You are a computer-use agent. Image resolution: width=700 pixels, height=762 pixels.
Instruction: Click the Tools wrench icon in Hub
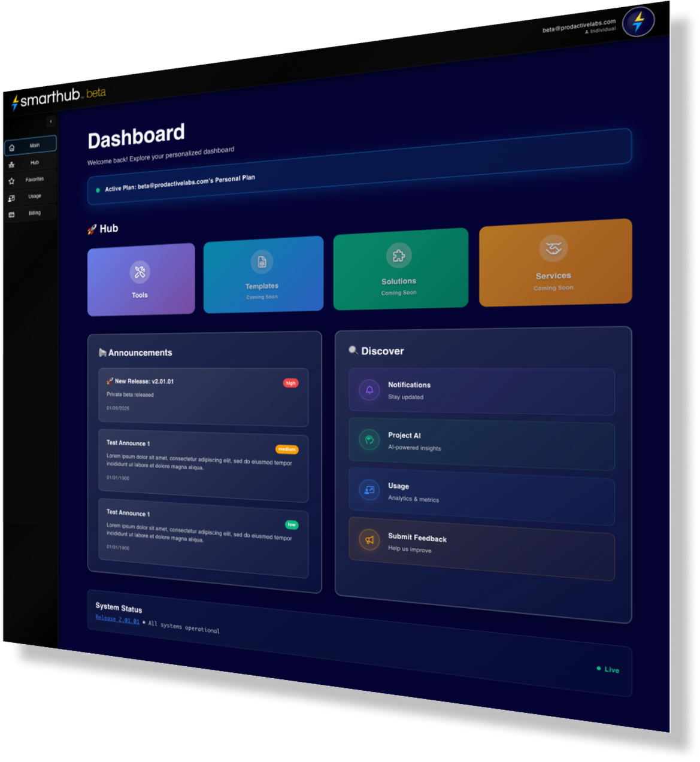tap(140, 272)
